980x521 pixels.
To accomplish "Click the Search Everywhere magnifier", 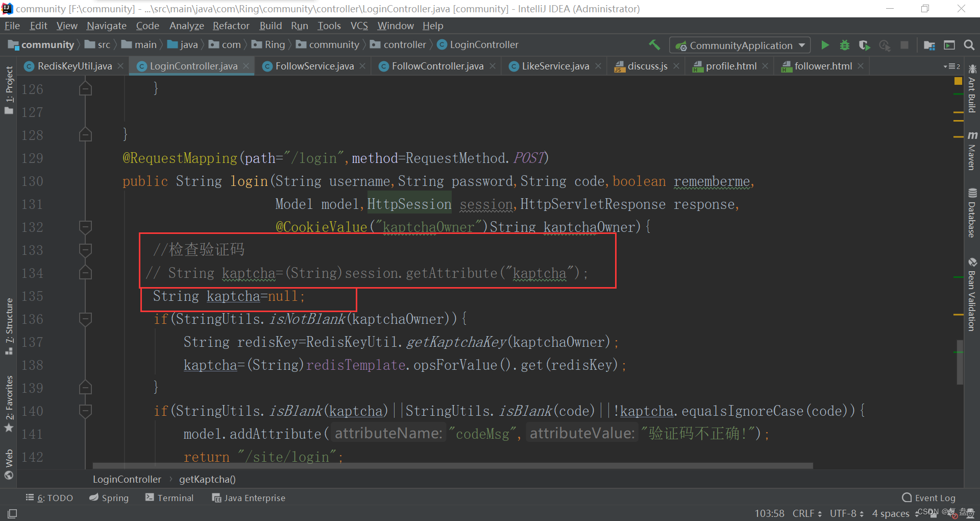I will click(x=969, y=45).
